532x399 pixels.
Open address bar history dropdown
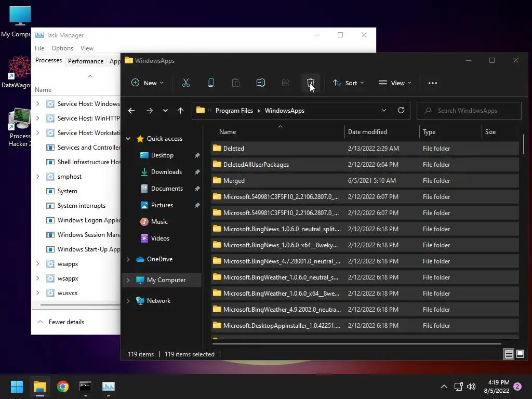click(x=384, y=110)
